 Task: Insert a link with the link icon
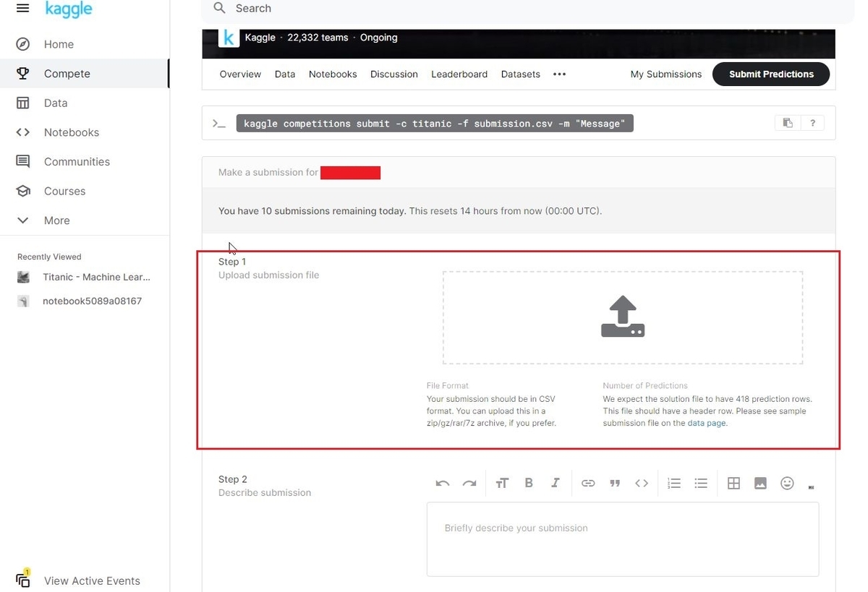click(588, 484)
